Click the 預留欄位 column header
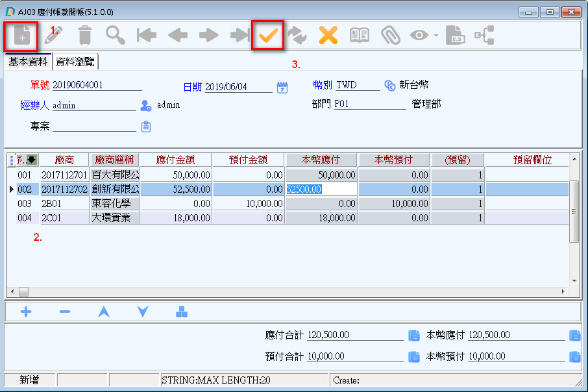The width and height of the screenshot is (588, 392). coord(532,160)
